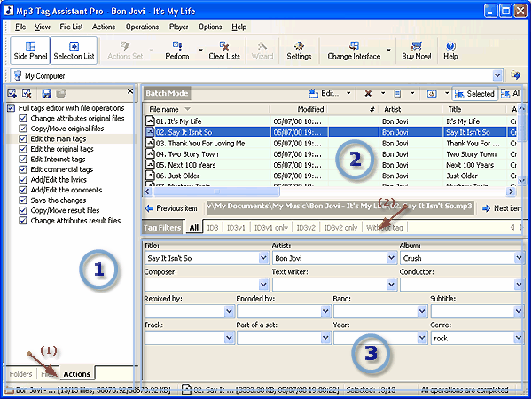
Task: Click the Edit... icon in Batch Mode bar
Action: (314, 93)
